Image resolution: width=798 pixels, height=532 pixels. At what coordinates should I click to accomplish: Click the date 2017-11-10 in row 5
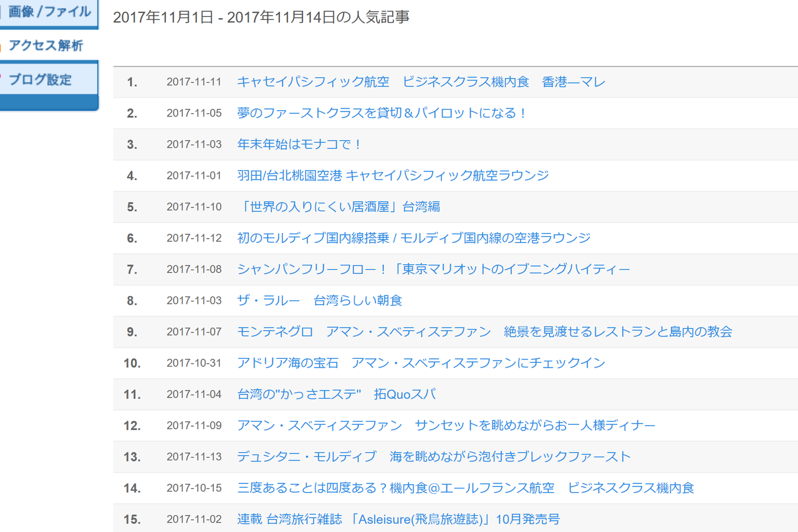[194, 207]
